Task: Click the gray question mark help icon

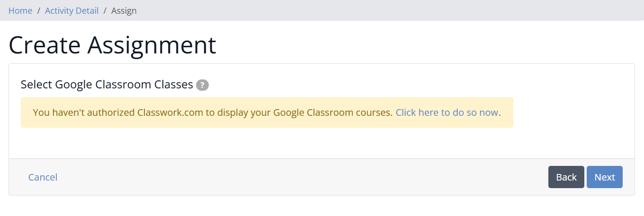Action: point(202,85)
